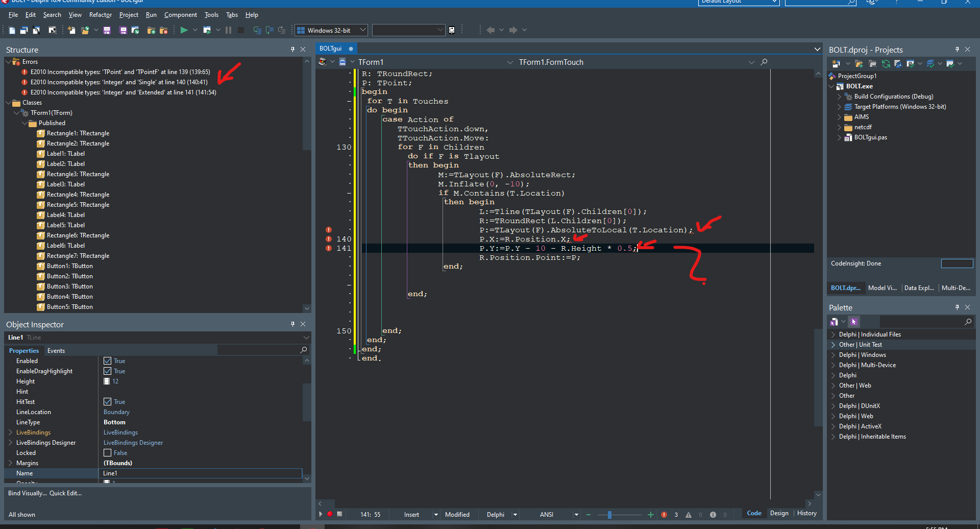
Task: Toggle the EnableDragHighlight checkbox
Action: coord(108,371)
